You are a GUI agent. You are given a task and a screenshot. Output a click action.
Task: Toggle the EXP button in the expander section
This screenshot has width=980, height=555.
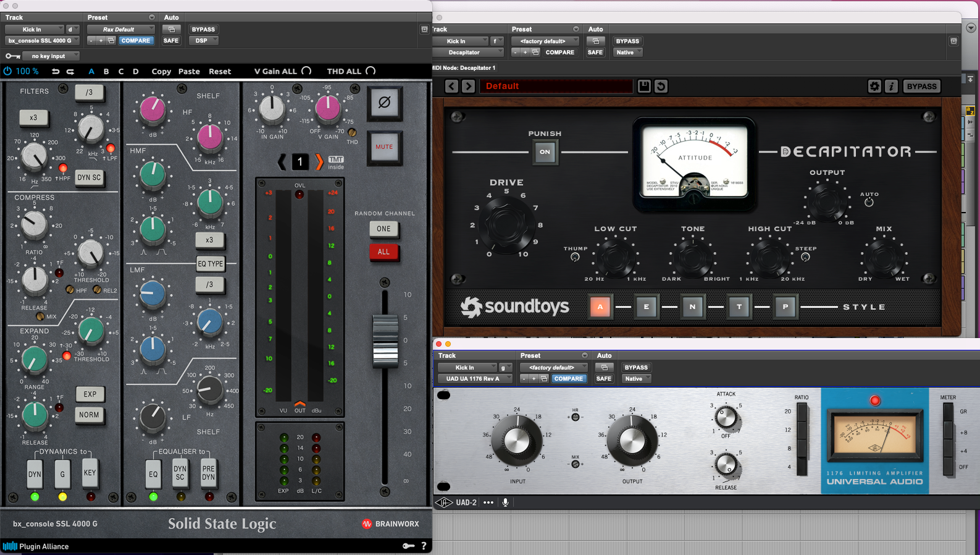pos(90,394)
